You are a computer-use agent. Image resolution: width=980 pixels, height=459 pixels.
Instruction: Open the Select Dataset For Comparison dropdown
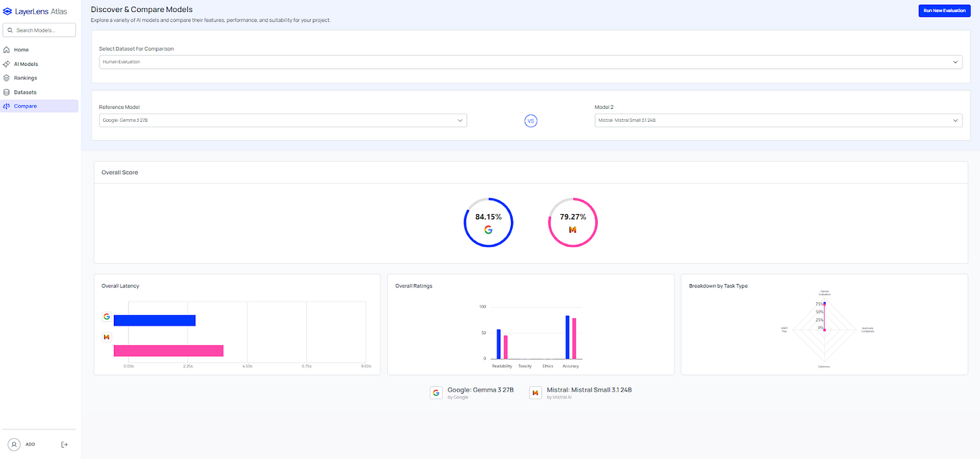tap(530, 62)
